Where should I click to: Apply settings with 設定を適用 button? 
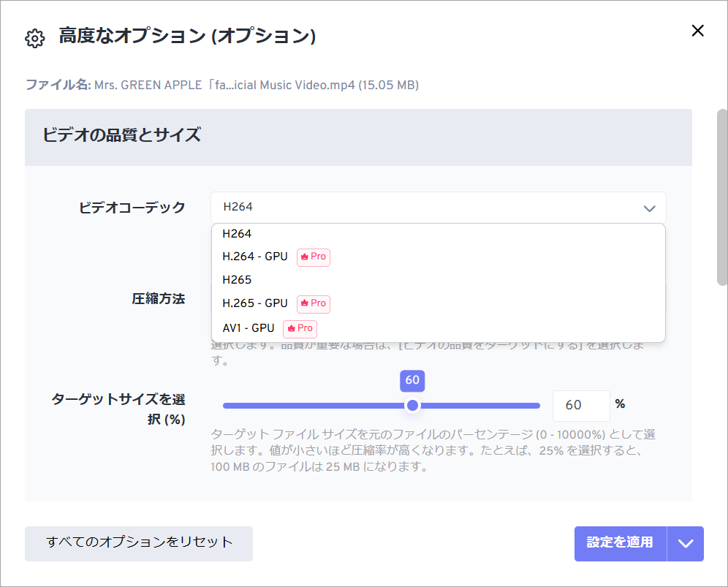620,543
